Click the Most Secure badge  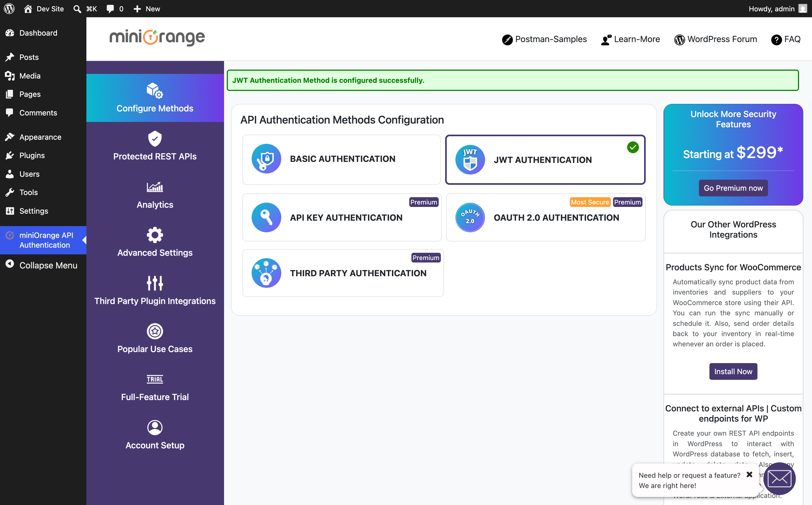coord(590,202)
